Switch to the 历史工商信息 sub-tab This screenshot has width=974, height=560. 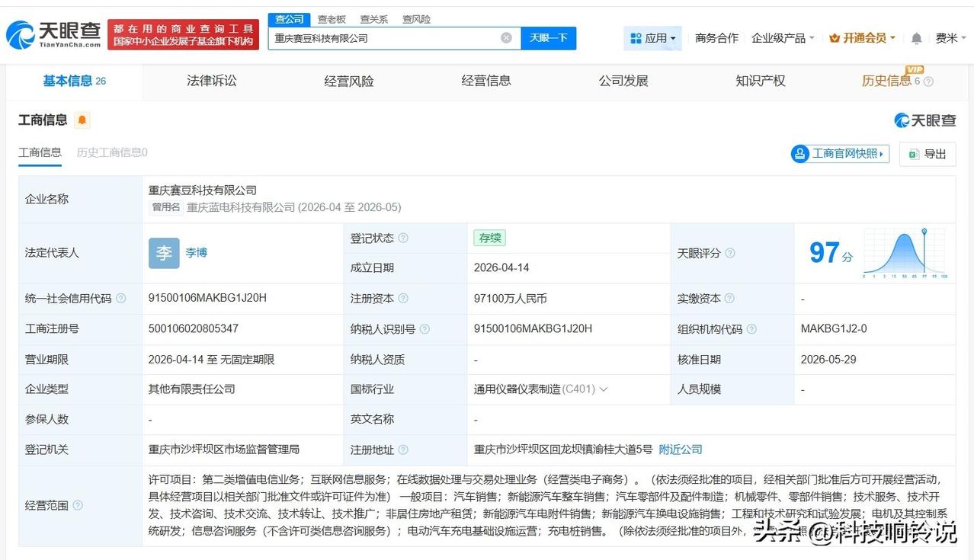pos(112,152)
